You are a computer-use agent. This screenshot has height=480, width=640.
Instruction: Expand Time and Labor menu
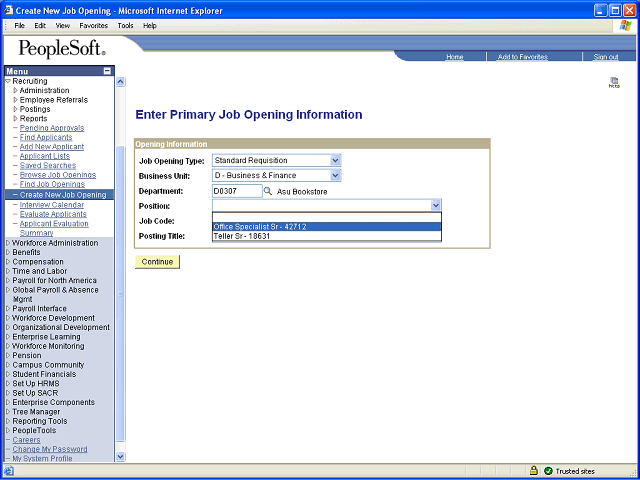click(8, 271)
